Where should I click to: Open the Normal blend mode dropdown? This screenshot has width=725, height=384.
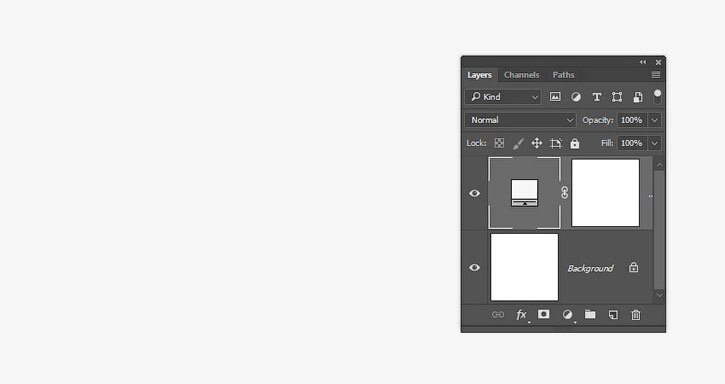pos(521,120)
